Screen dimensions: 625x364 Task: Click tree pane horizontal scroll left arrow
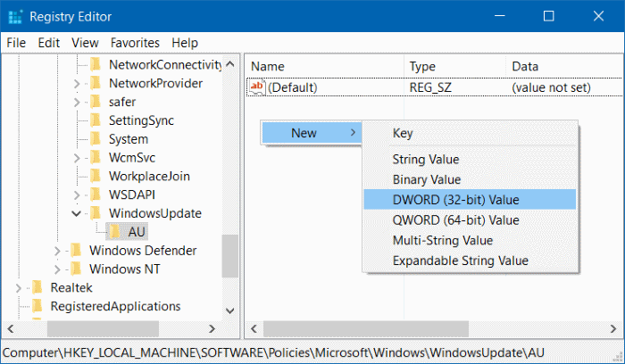(x=11, y=329)
